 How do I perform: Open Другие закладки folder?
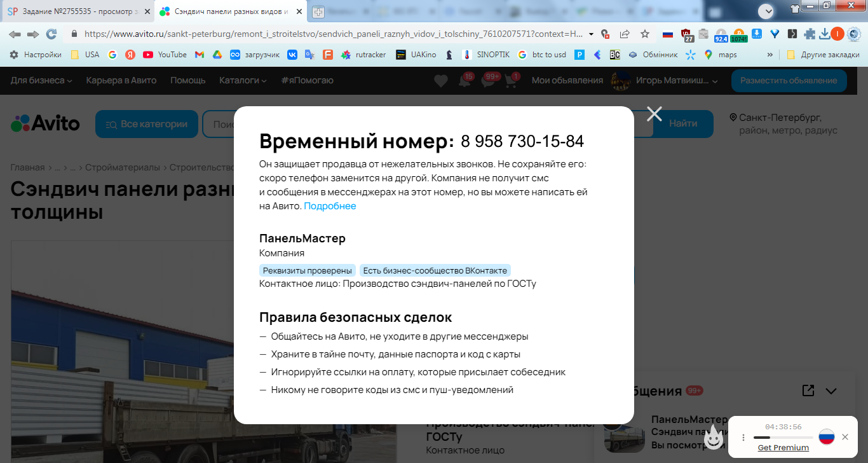822,55
